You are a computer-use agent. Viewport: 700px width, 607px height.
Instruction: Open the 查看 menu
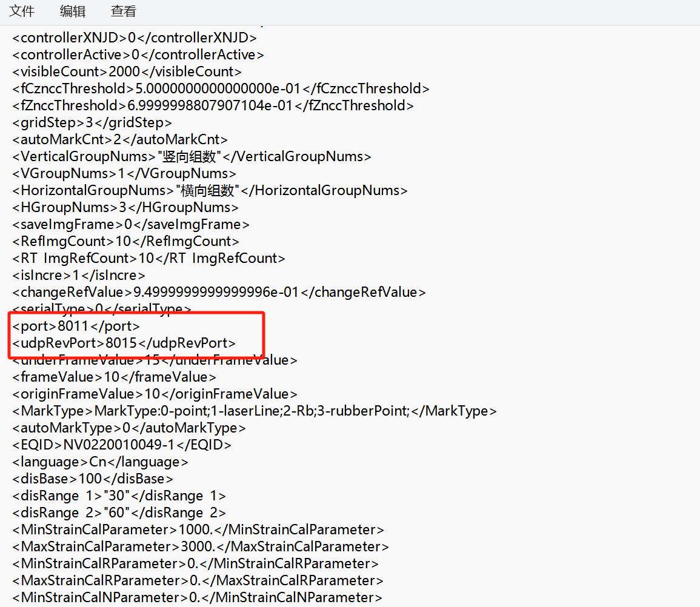coord(124,11)
